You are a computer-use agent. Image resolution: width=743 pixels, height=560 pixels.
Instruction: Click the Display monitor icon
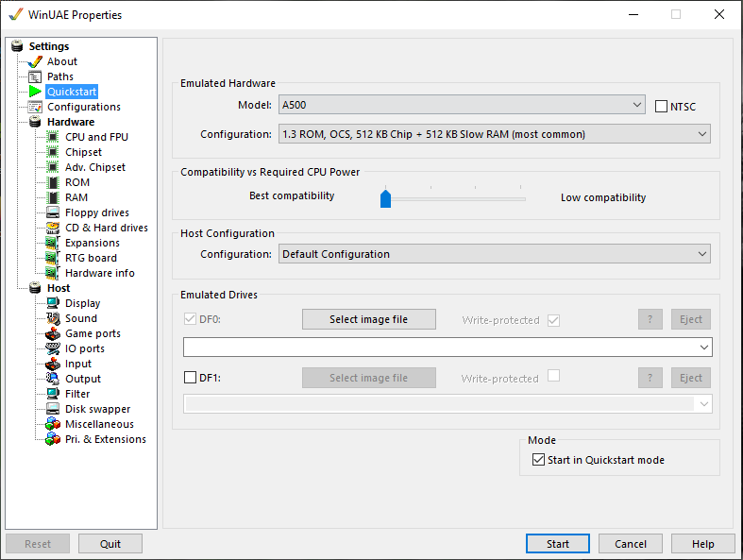pyautogui.click(x=53, y=303)
